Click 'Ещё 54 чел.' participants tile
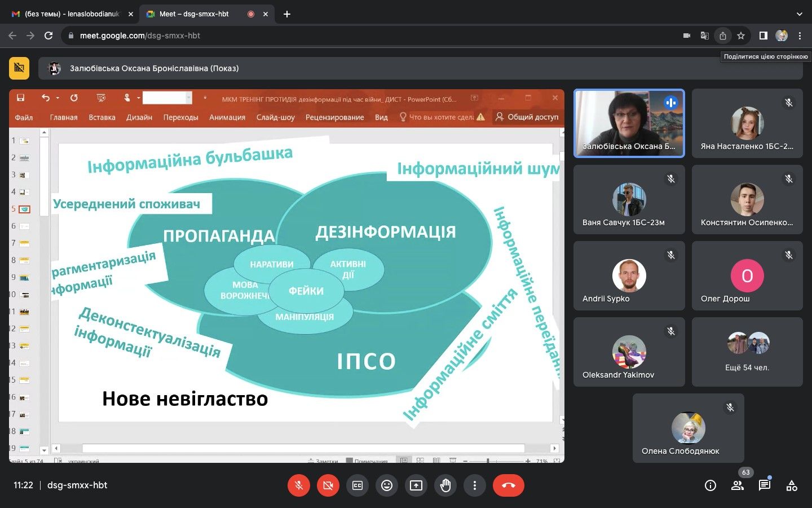 [x=747, y=352]
